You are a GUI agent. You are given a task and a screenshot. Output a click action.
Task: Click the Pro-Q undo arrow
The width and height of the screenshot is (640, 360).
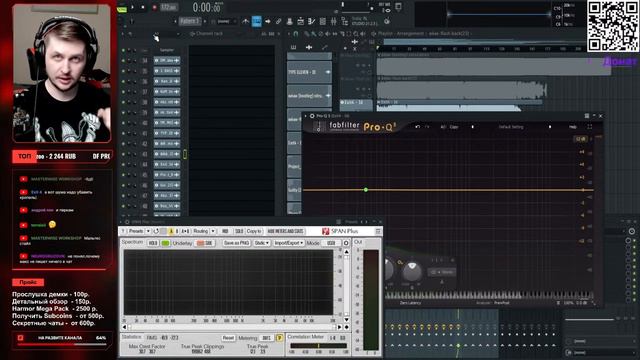click(417, 127)
